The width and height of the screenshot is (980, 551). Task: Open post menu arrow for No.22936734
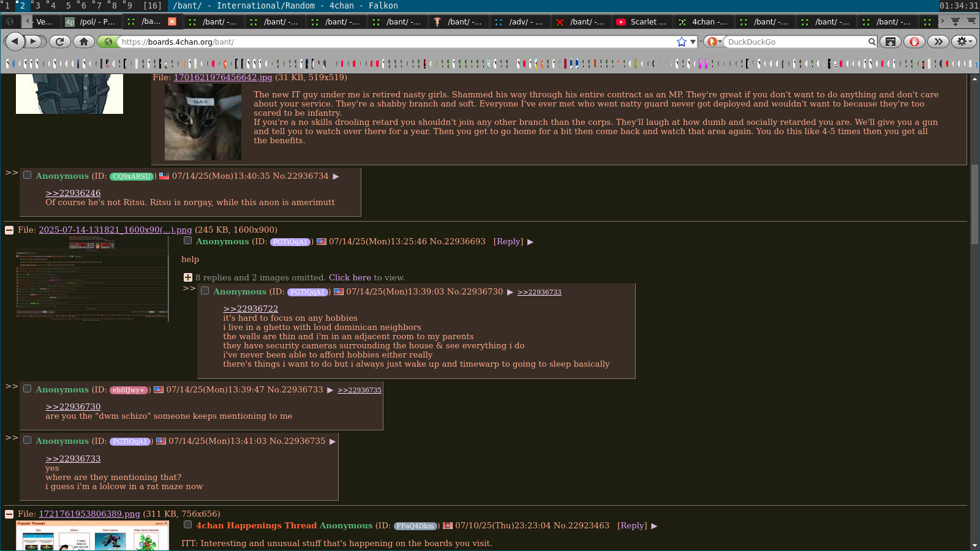[336, 176]
